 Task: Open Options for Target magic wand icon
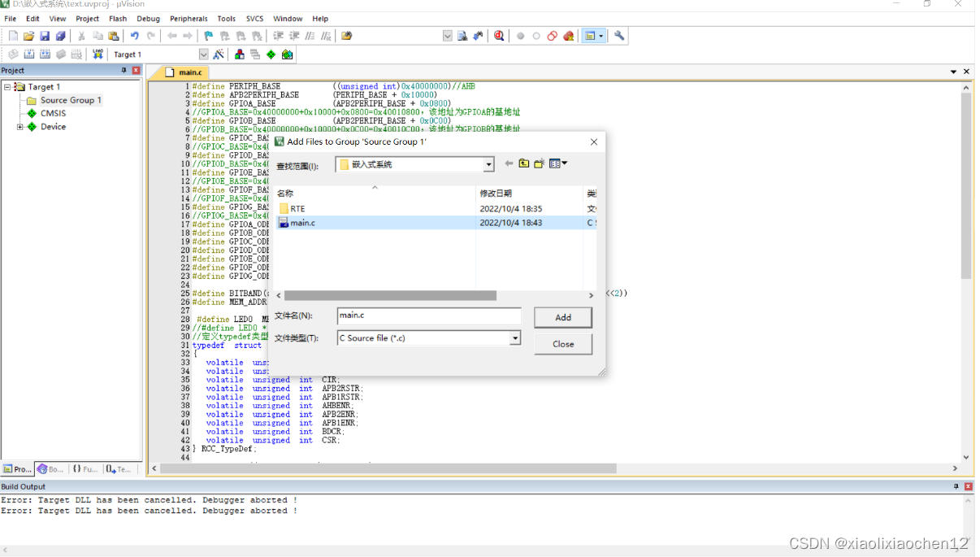(218, 54)
